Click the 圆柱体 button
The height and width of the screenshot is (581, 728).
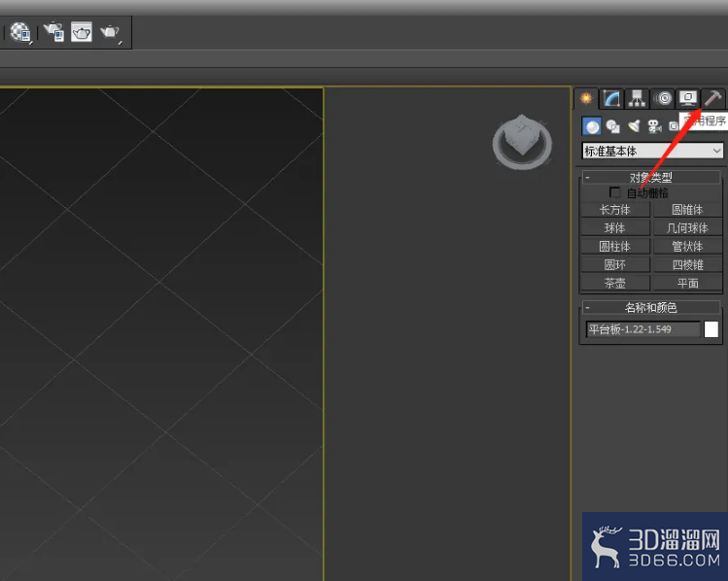point(614,246)
